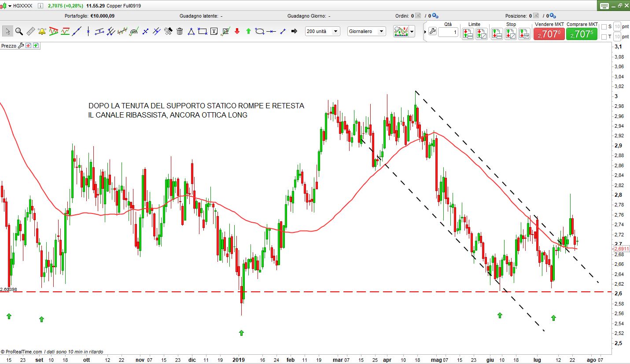Select the text annotation tool
The height and width of the screenshot is (364, 630).
pyautogui.click(x=214, y=31)
